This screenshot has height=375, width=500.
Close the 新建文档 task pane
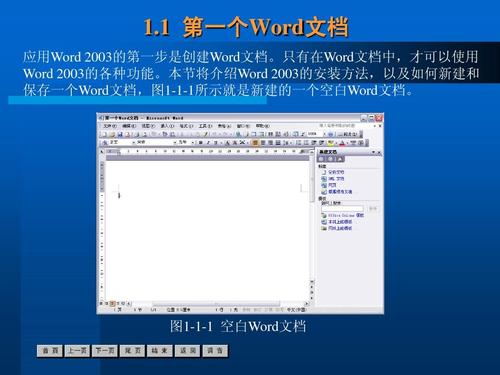(x=379, y=152)
